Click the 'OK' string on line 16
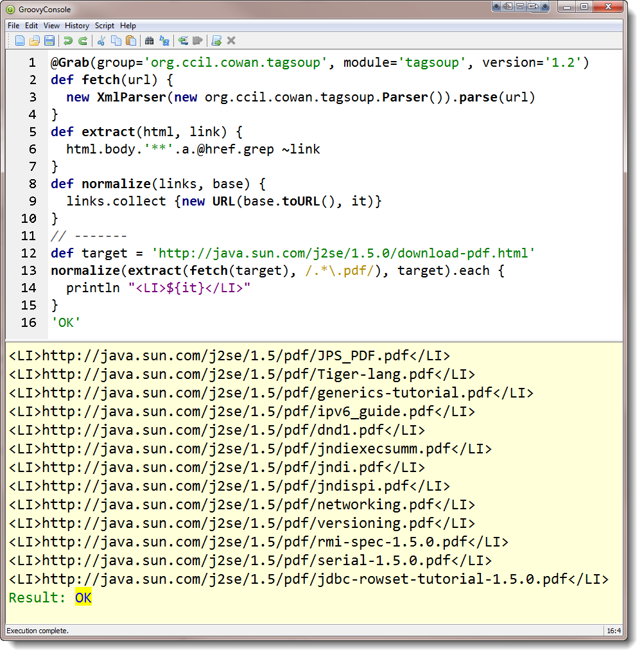 click(65, 322)
